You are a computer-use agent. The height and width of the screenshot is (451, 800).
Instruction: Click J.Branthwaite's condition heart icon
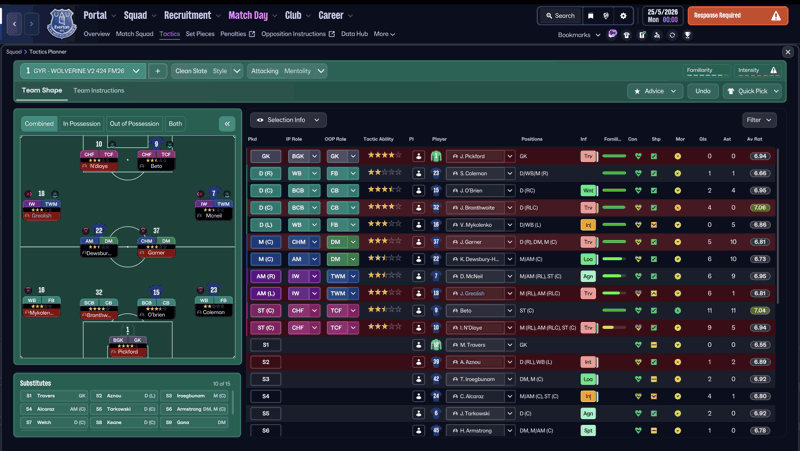coord(638,208)
